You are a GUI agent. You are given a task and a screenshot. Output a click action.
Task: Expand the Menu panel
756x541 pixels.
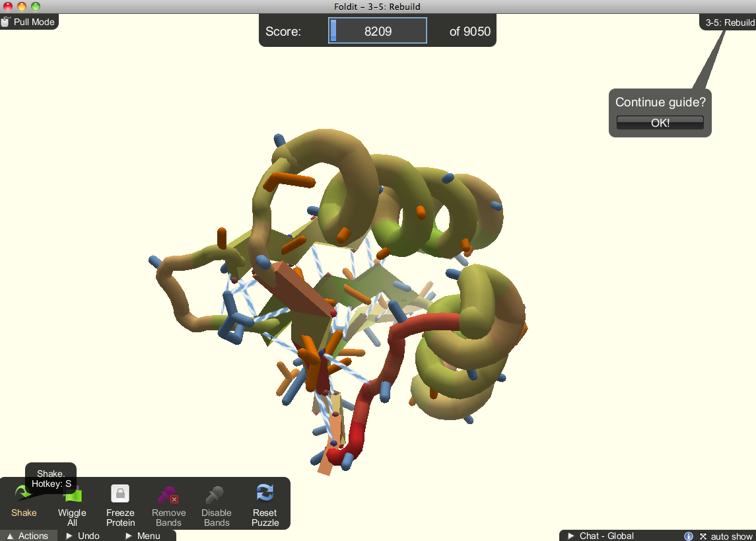click(142, 536)
